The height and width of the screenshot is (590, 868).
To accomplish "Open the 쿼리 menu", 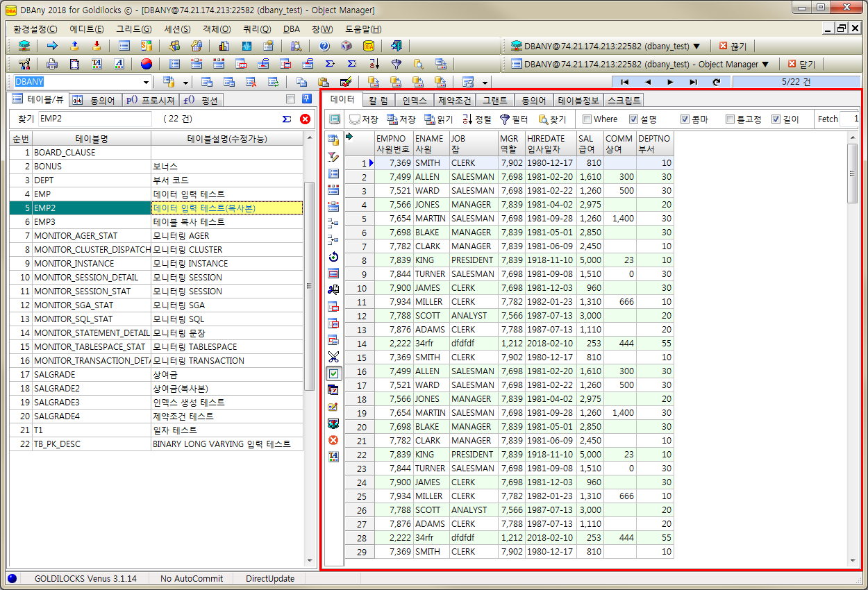I will 257,29.
